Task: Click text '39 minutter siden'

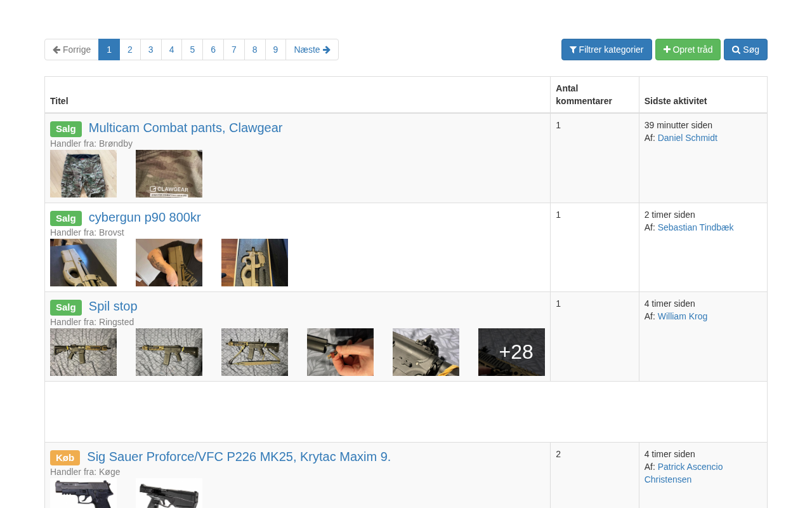Action: click(678, 125)
